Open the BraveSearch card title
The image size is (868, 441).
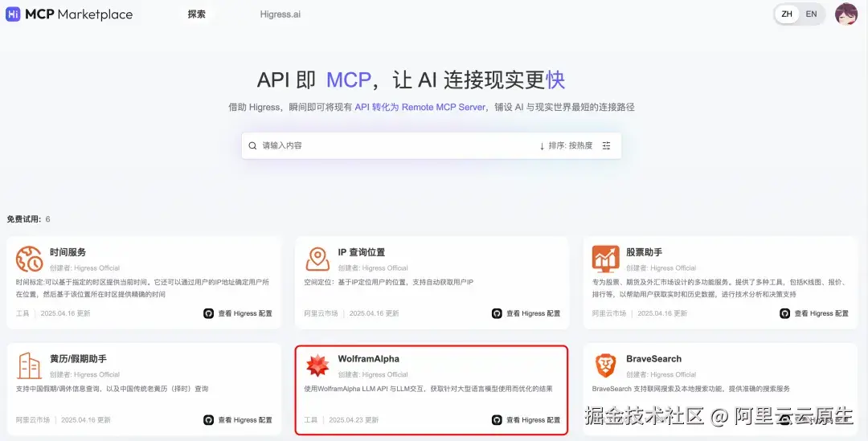point(653,359)
